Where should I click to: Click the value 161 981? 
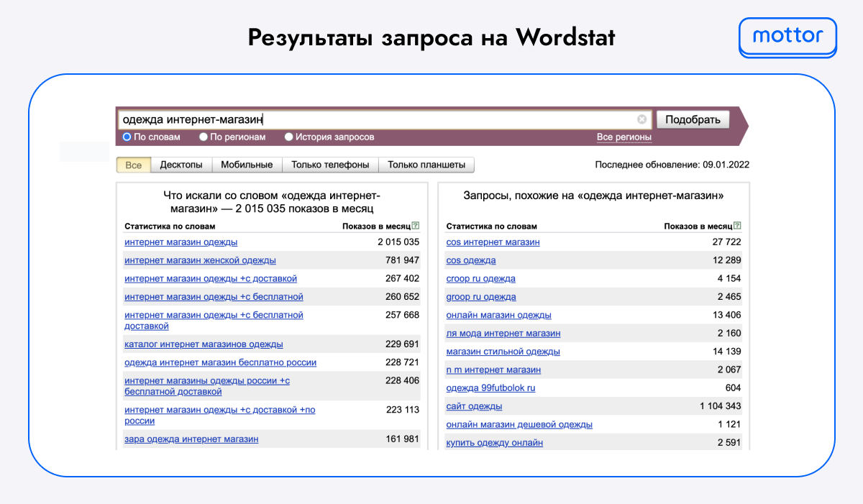tap(402, 439)
